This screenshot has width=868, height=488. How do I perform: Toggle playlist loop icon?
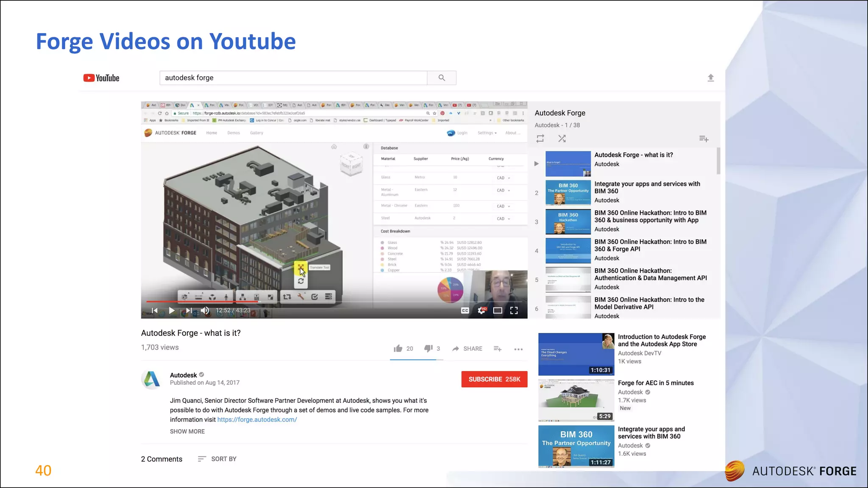pyautogui.click(x=540, y=139)
